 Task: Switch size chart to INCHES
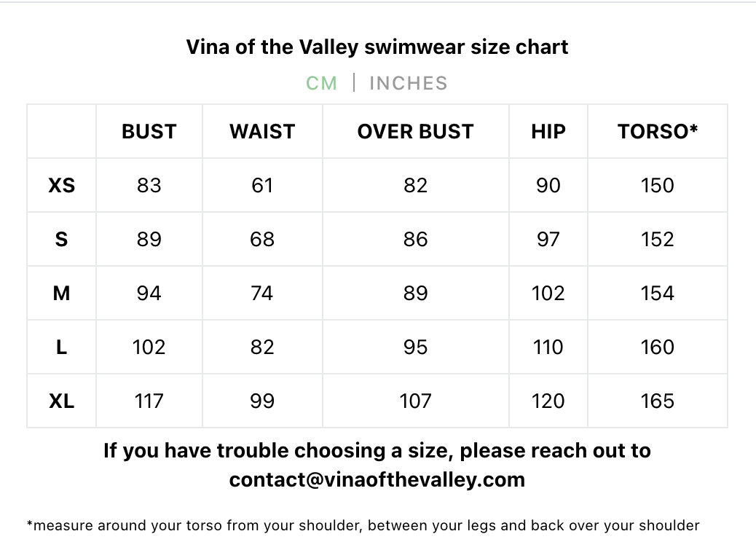pos(409,84)
